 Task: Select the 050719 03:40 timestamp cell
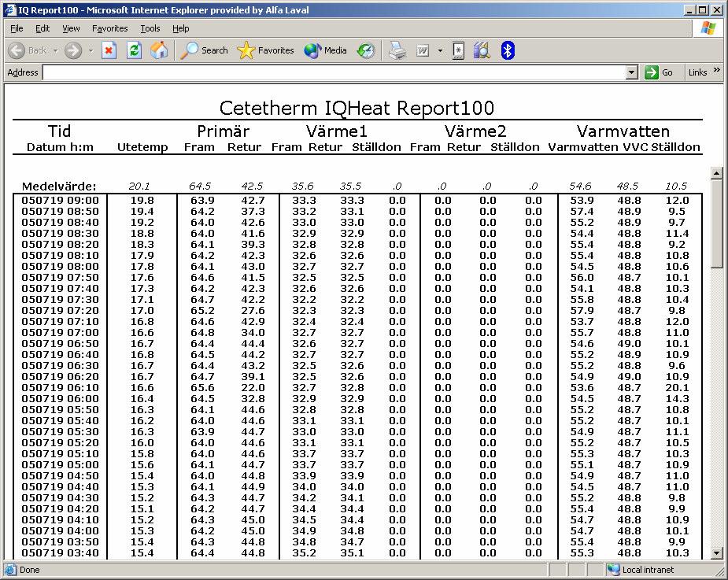61,553
